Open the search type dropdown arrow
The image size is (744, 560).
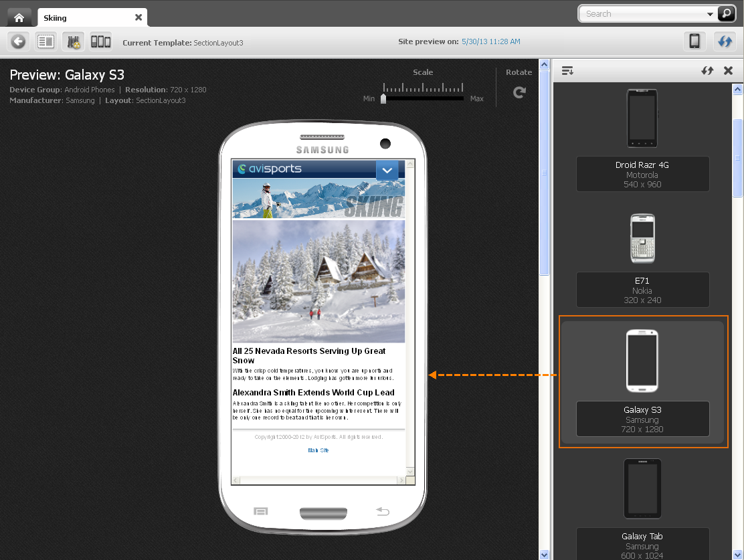[710, 14]
